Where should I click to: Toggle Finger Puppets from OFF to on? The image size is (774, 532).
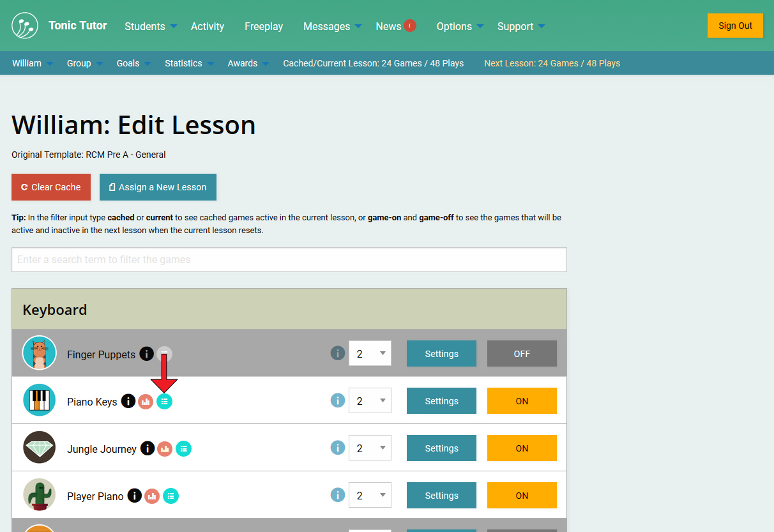click(x=522, y=354)
